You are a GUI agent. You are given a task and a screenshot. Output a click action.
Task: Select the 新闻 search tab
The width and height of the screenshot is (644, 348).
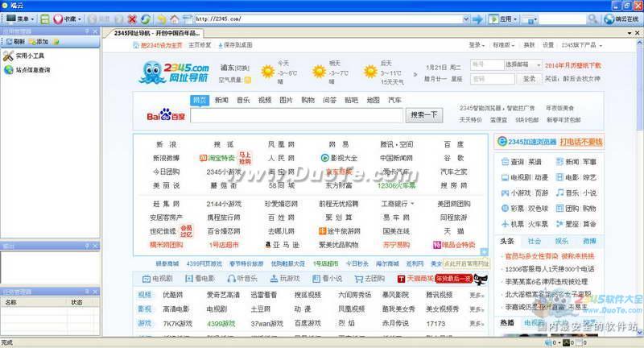[221, 100]
